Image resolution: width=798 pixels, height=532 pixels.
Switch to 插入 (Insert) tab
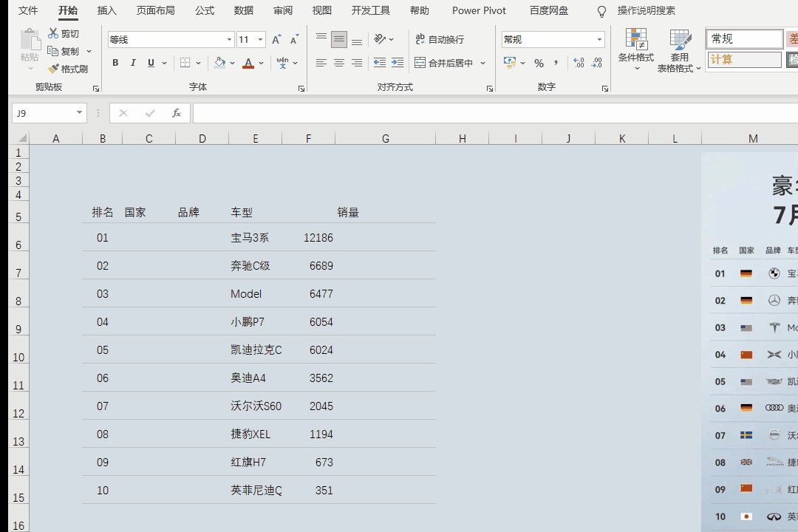tap(107, 10)
